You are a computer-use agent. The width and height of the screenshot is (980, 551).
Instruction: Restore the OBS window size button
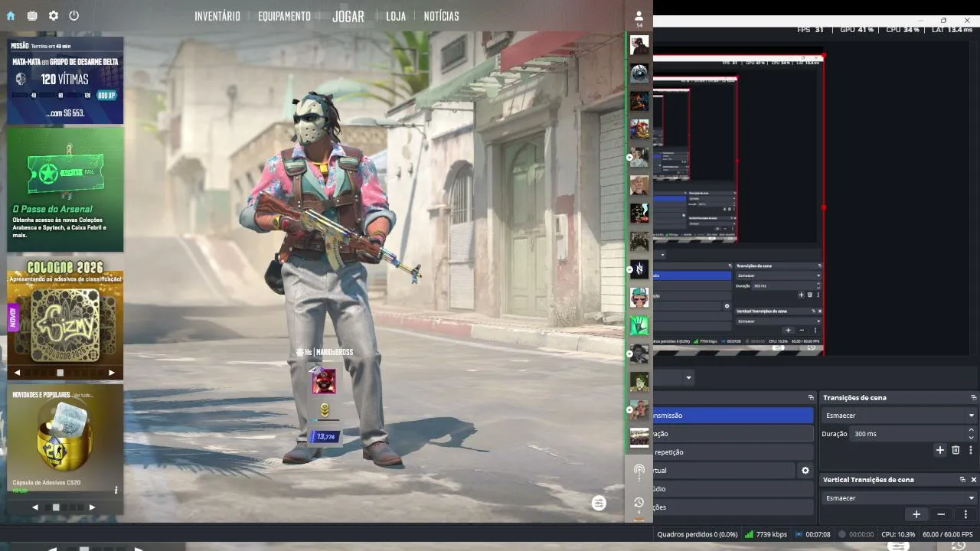tap(943, 21)
